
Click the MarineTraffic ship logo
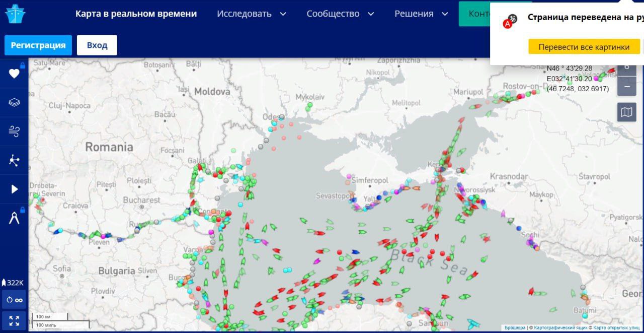point(15,14)
